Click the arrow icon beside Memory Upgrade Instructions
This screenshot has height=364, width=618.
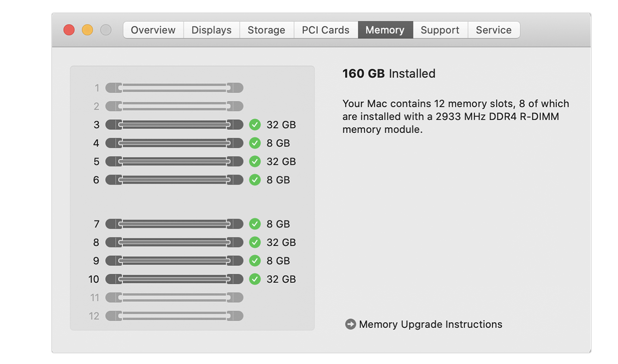(351, 324)
